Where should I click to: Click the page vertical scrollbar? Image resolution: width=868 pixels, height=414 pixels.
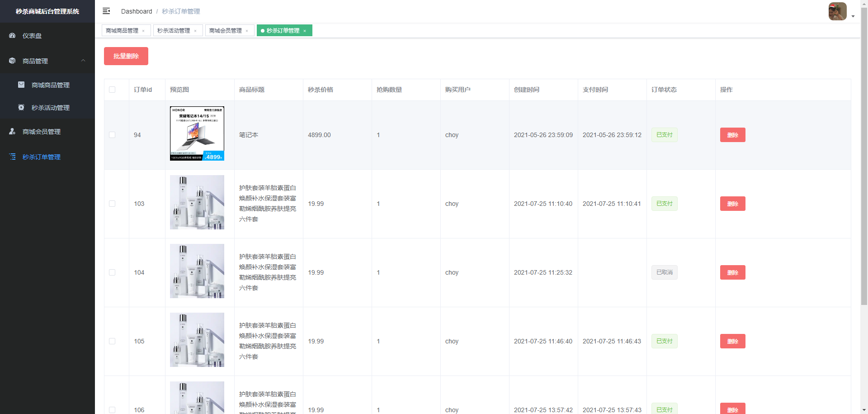click(864, 156)
